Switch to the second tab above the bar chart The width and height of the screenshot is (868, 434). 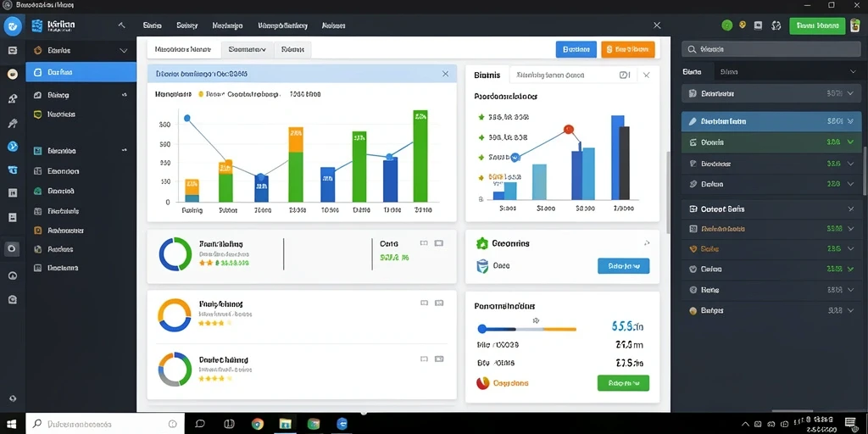point(247,49)
